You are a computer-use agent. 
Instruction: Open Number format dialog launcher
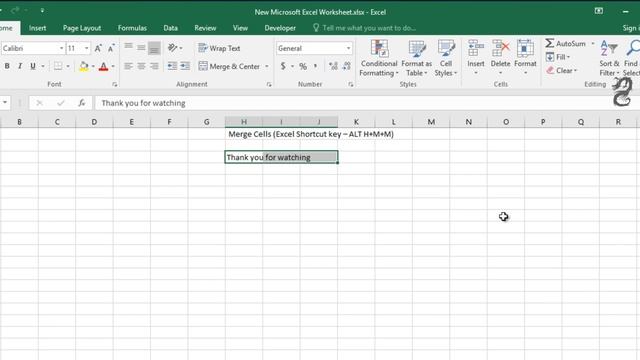pos(351,84)
